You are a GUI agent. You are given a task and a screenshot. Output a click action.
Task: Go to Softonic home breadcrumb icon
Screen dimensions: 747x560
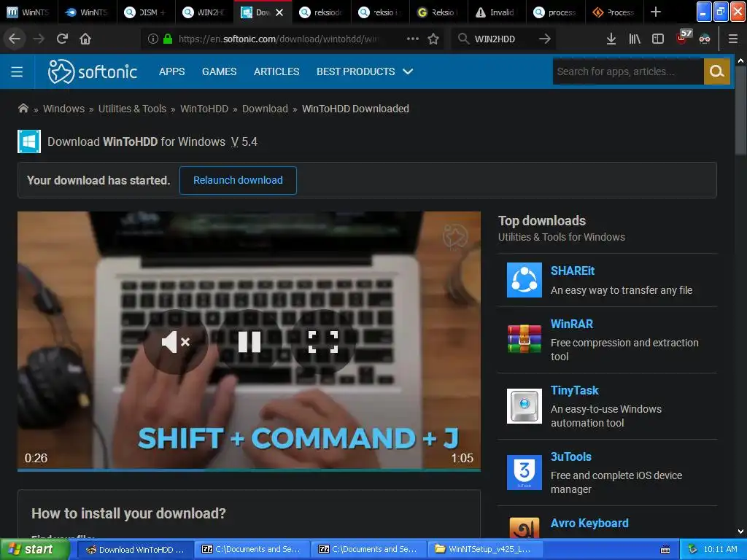tap(23, 108)
